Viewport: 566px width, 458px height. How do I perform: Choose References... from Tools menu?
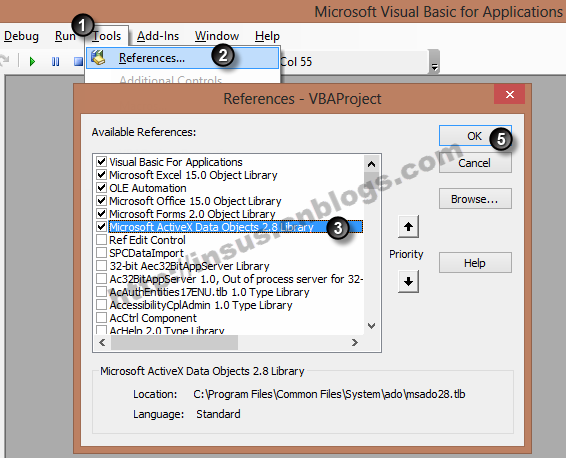click(183, 58)
